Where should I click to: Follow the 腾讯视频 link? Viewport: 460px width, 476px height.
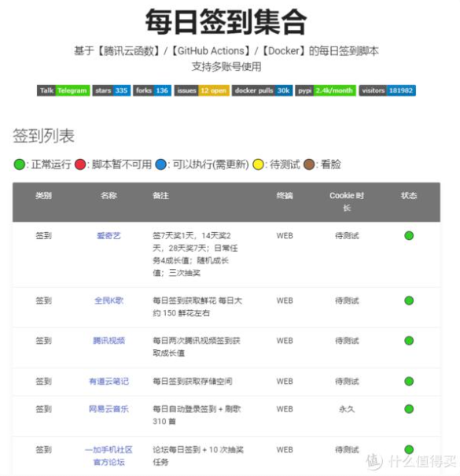pyautogui.click(x=109, y=341)
